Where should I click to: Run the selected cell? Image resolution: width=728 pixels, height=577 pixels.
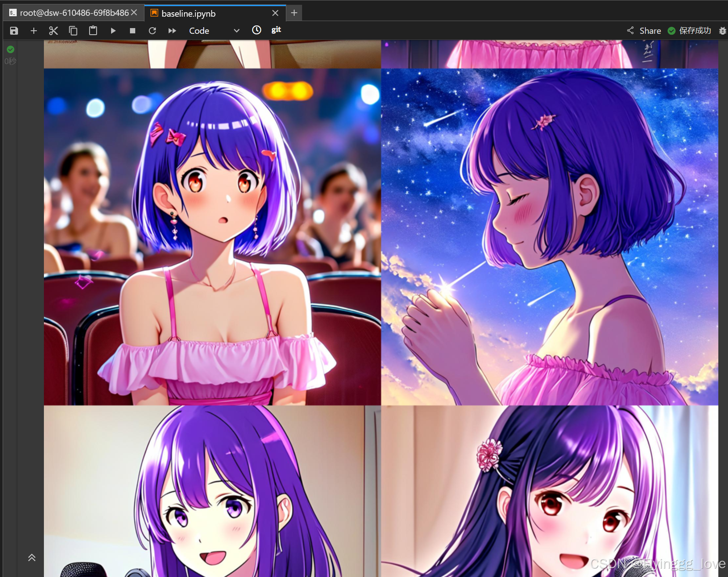113,31
